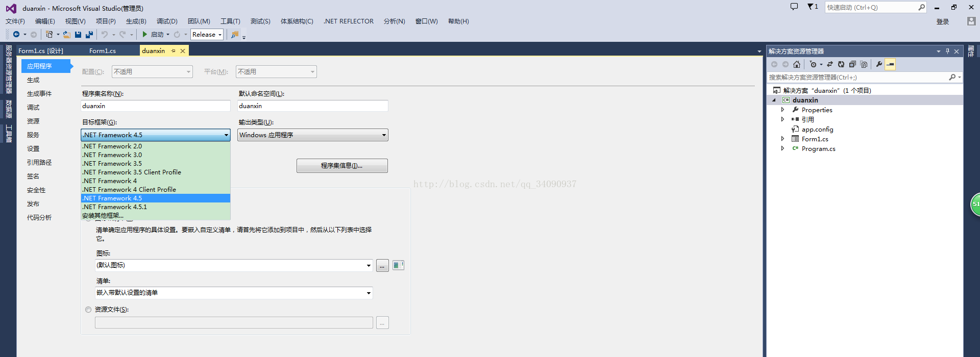Click Sync with Active Document icon

(x=830, y=64)
